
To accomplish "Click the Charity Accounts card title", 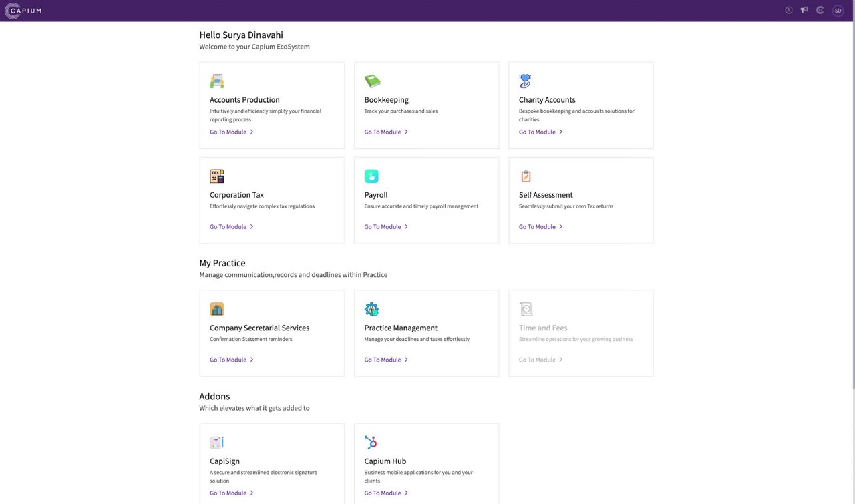I will click(x=547, y=100).
